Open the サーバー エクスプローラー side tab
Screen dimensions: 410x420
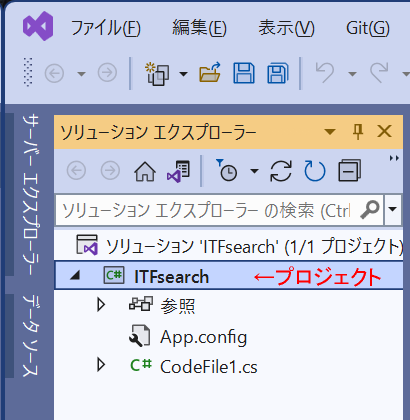(x=30, y=194)
